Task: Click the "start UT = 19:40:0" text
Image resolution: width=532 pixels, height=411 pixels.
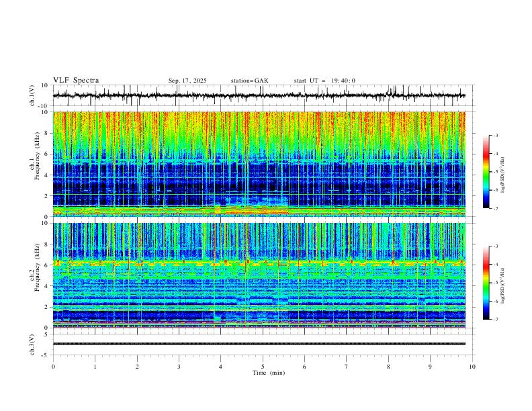Action: pos(324,81)
